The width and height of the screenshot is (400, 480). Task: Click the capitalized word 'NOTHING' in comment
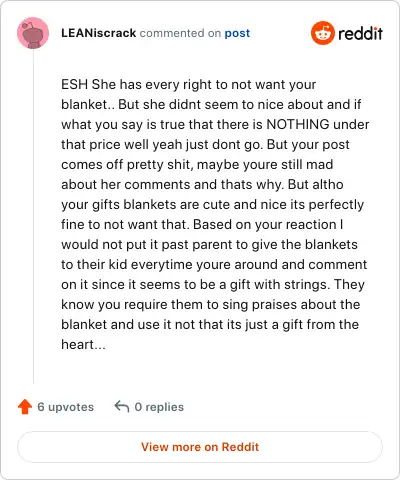(x=298, y=124)
